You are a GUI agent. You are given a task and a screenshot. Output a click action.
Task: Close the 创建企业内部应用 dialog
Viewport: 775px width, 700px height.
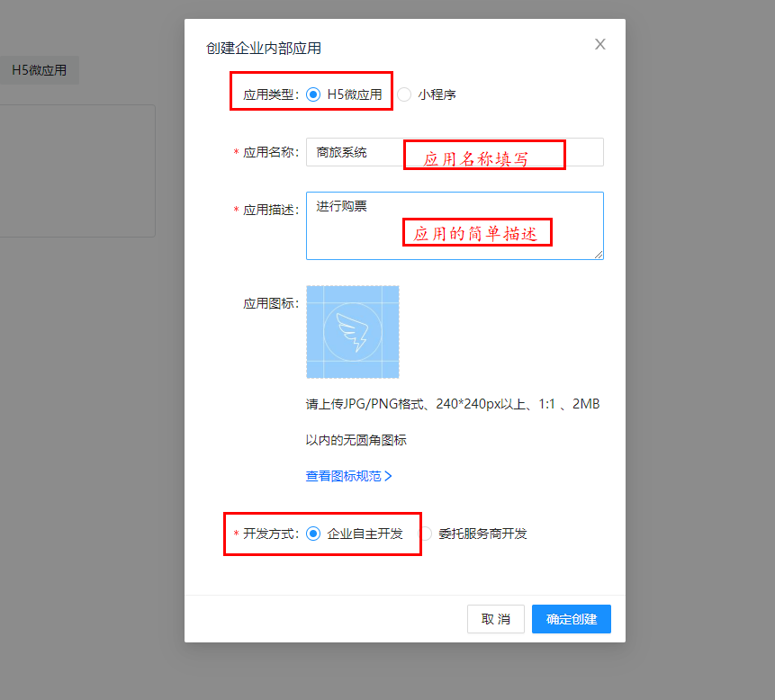tap(600, 44)
